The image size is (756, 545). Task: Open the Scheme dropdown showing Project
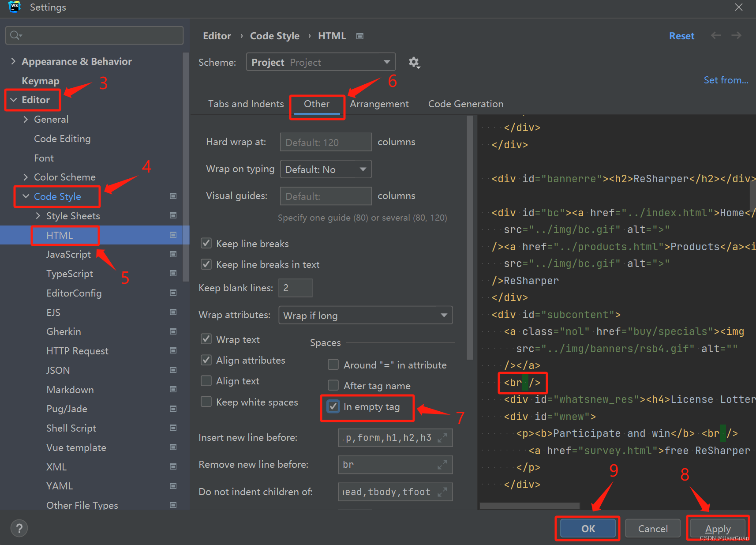387,62
